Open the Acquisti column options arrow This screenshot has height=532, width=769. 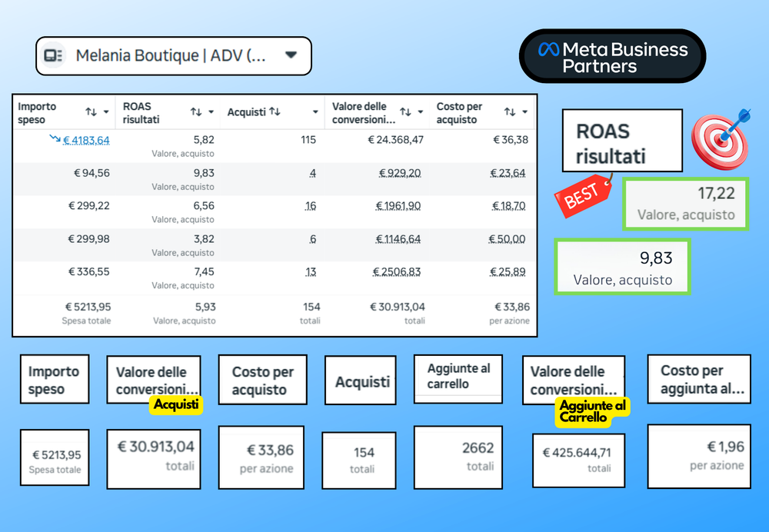pos(315,111)
